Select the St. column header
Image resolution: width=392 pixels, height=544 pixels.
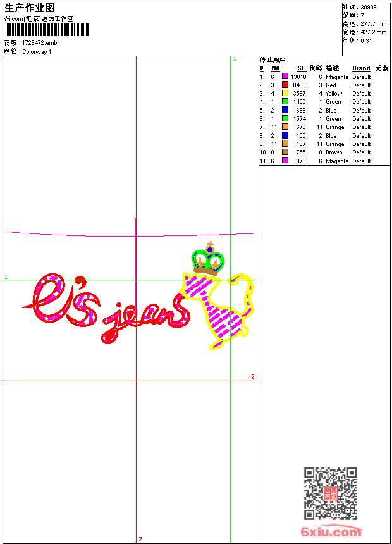(302, 68)
